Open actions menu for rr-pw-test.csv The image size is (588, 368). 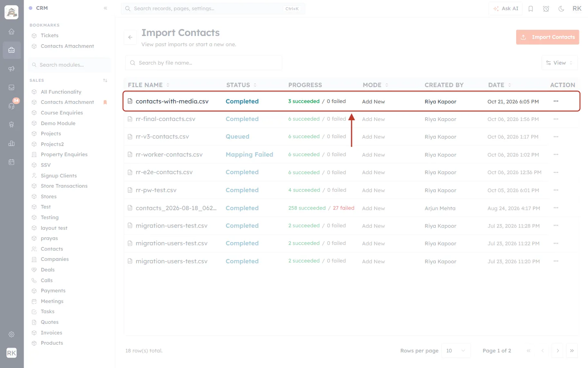[556, 190]
